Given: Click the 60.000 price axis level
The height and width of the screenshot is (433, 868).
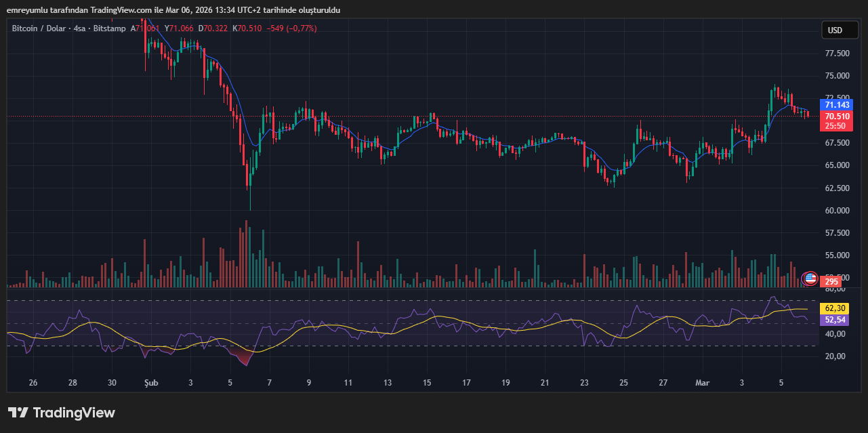Looking at the screenshot, I should tap(838, 211).
